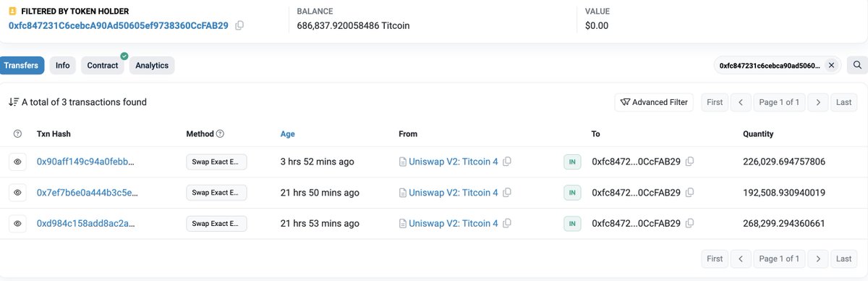Click the IN badge in 192,508.930940019 row
The height and width of the screenshot is (281, 868).
click(572, 193)
